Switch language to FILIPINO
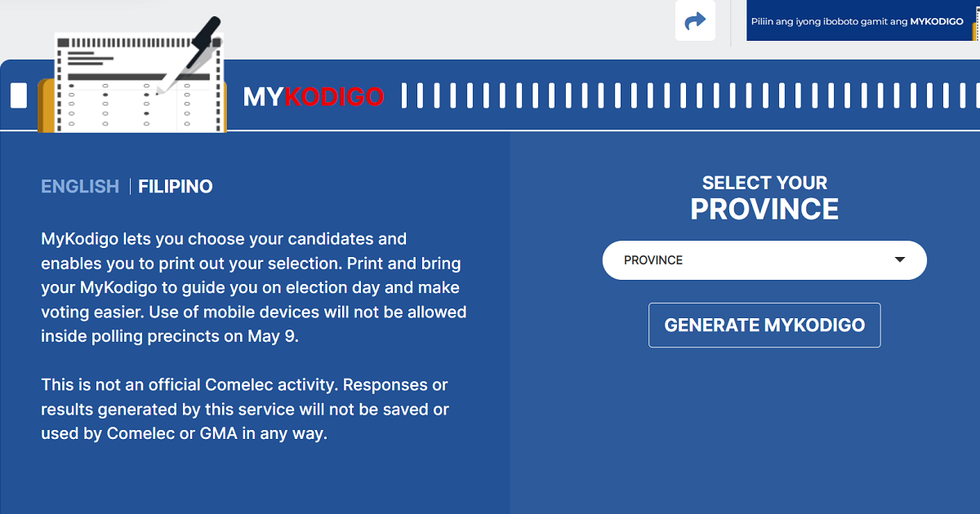This screenshot has width=980, height=514. pos(176,186)
